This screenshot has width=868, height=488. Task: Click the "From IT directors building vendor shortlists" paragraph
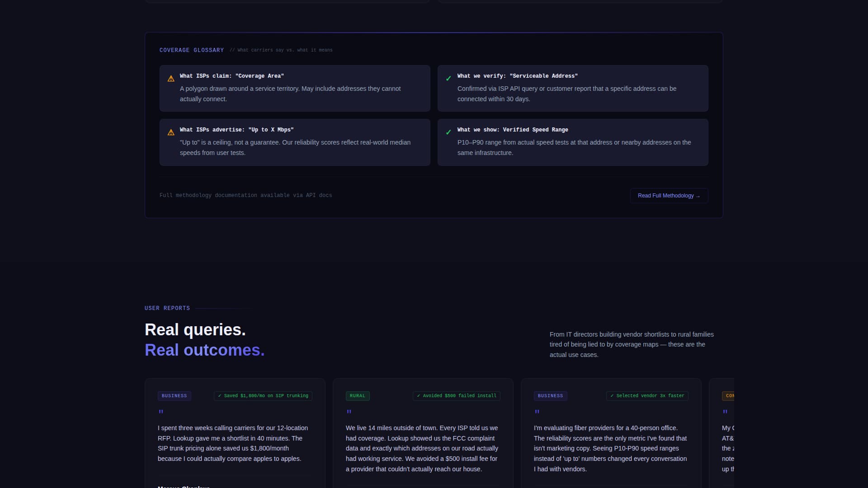pos(632,344)
